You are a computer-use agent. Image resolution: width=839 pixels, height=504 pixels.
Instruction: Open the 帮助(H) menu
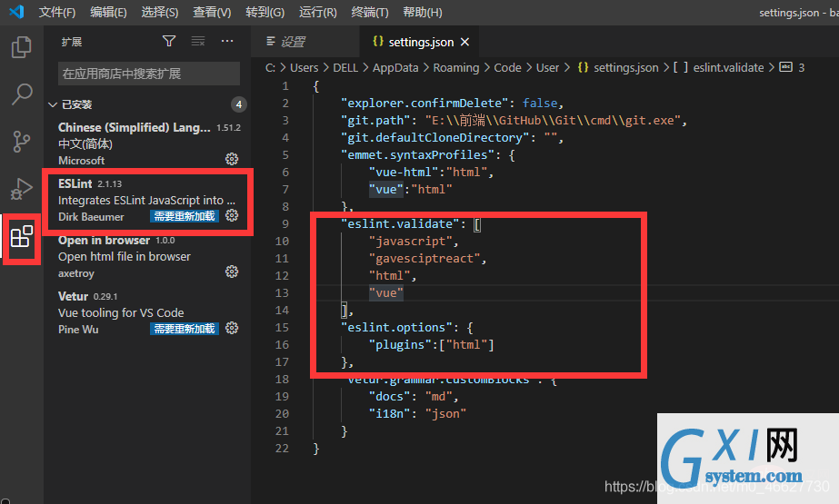pos(422,12)
